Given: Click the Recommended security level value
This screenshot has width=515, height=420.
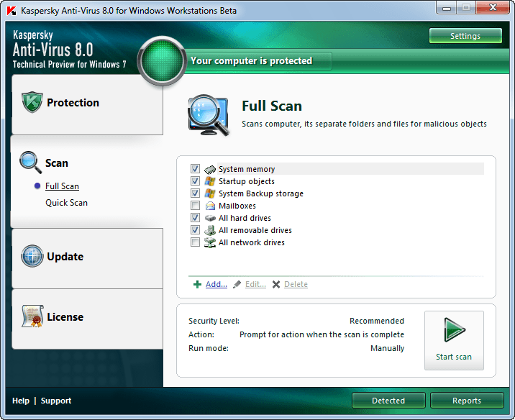Looking at the screenshot, I should tap(377, 321).
